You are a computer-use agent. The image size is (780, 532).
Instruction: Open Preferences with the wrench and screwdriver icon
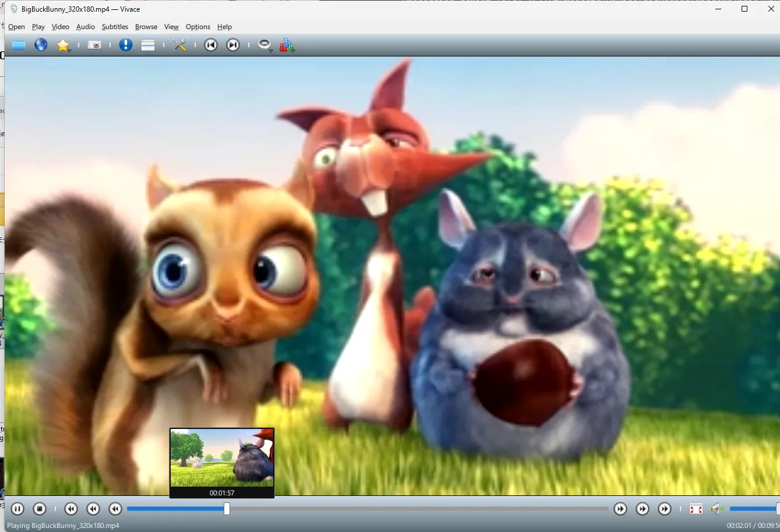[x=179, y=45]
